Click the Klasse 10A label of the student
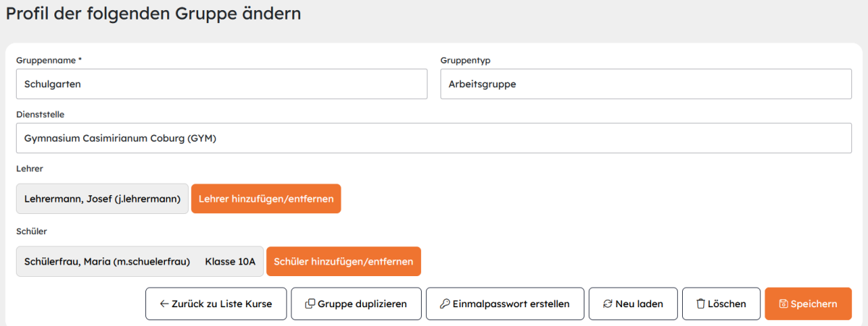The width and height of the screenshot is (868, 326). point(230,262)
